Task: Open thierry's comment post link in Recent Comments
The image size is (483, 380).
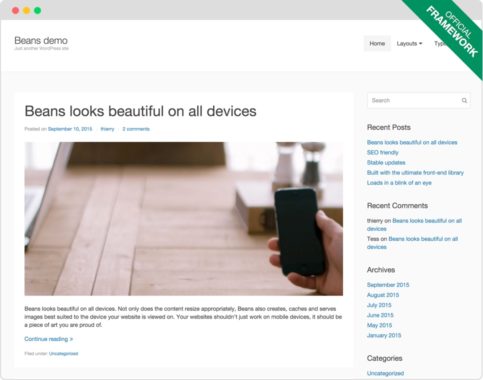Action: [x=414, y=225]
